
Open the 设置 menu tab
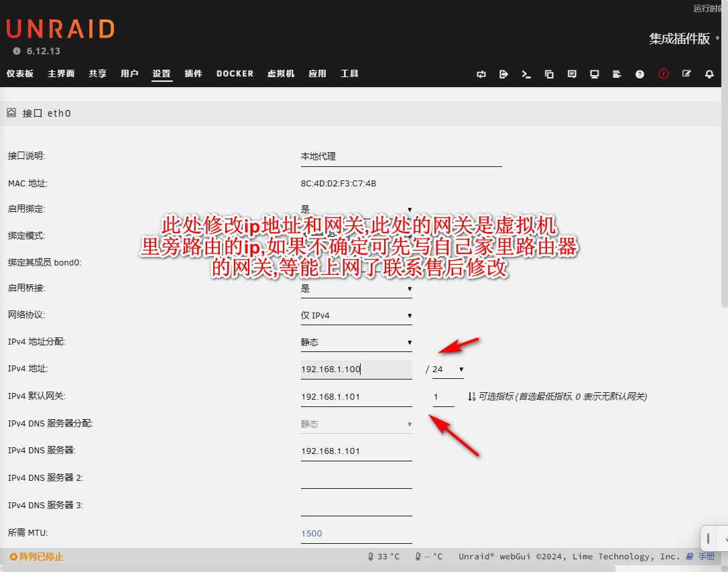point(162,74)
